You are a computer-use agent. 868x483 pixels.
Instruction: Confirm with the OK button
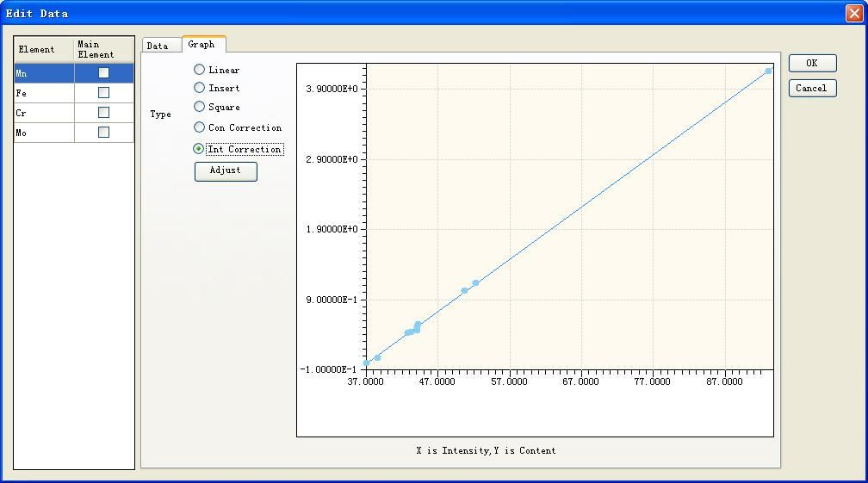pyautogui.click(x=812, y=63)
